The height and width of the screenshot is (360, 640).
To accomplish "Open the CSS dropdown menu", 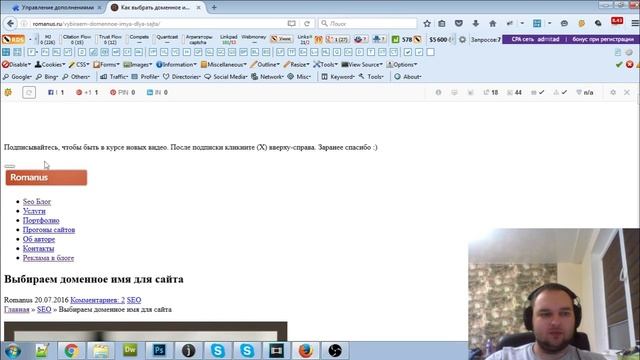I will [x=79, y=64].
